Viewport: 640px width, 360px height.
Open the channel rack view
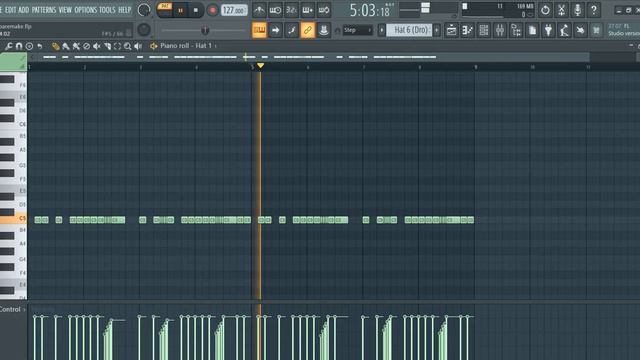[x=484, y=30]
